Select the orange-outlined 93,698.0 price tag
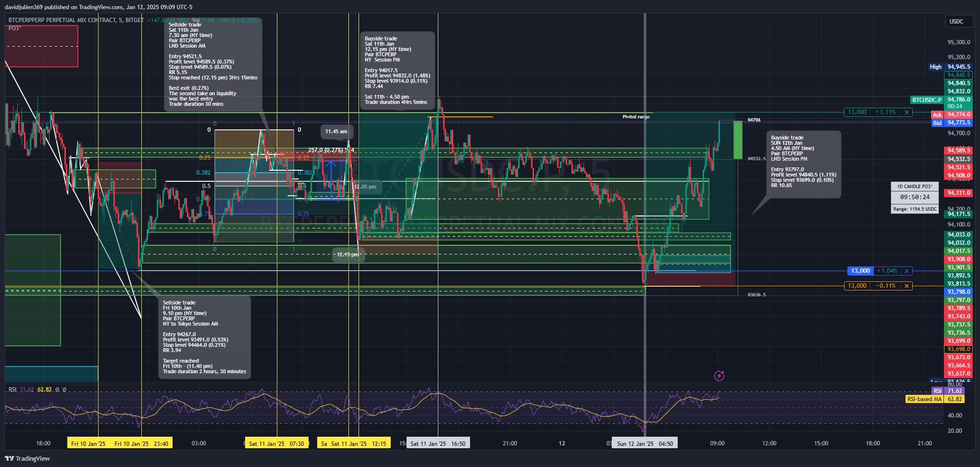Screen dimensions: 980x467 coord(959,349)
